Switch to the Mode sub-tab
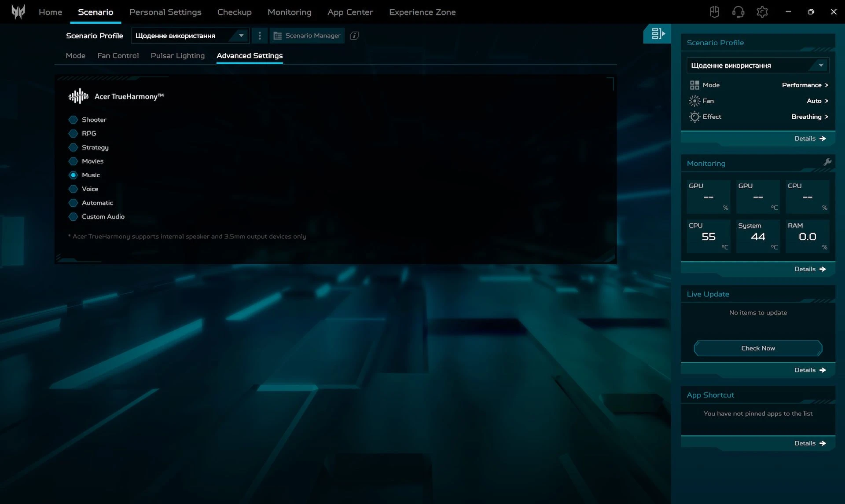The width and height of the screenshot is (845, 504). [75, 55]
